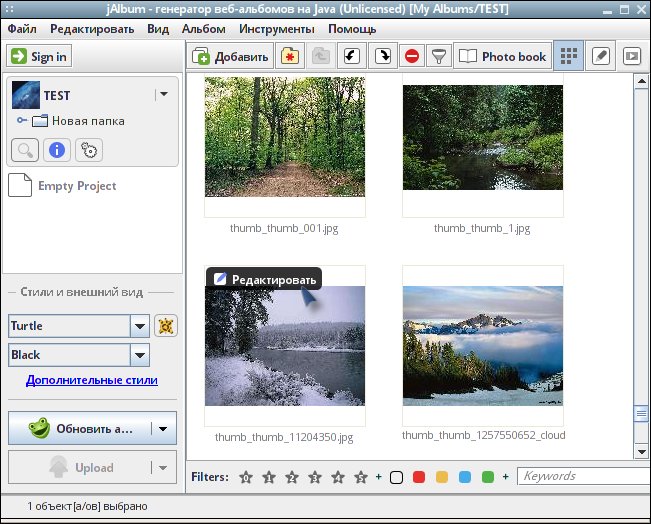Open the funnel filter icon
This screenshot has height=524, width=651.
(x=439, y=56)
